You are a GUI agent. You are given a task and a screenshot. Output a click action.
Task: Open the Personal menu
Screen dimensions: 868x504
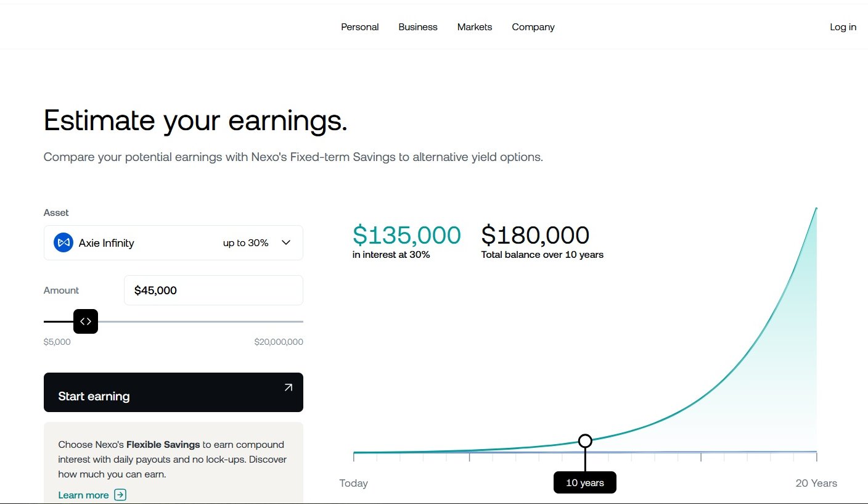[360, 27]
